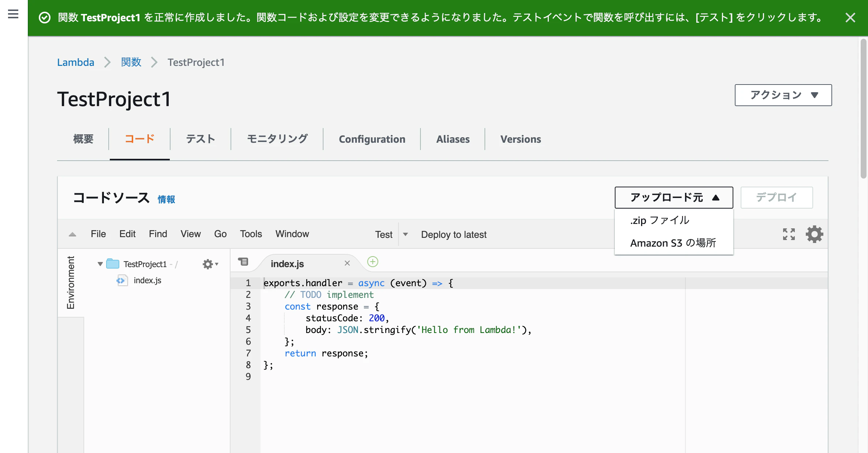Collapse the アップロード元 dropdown

tap(674, 198)
